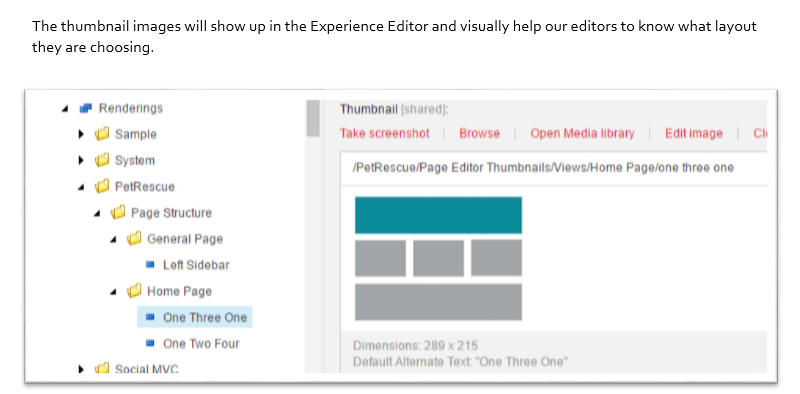Click the Left Sidebar rendering icon

[x=150, y=265]
